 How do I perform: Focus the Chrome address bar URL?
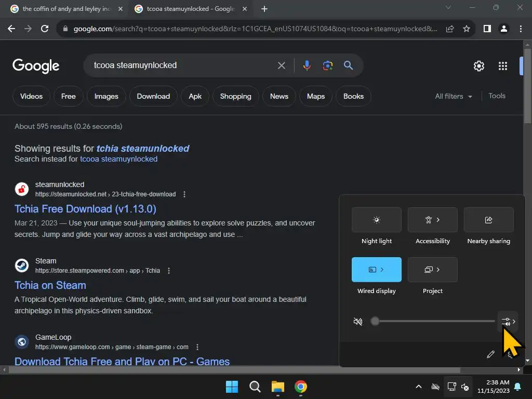coord(255,29)
